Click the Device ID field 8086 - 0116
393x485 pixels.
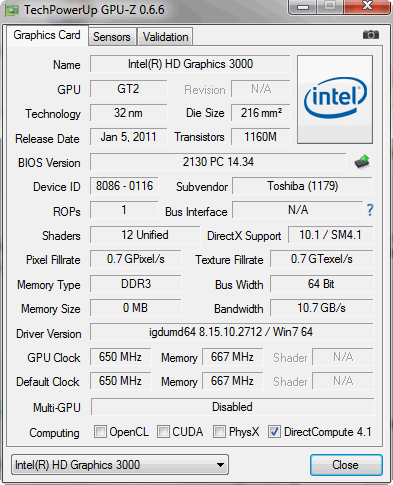click(124, 186)
